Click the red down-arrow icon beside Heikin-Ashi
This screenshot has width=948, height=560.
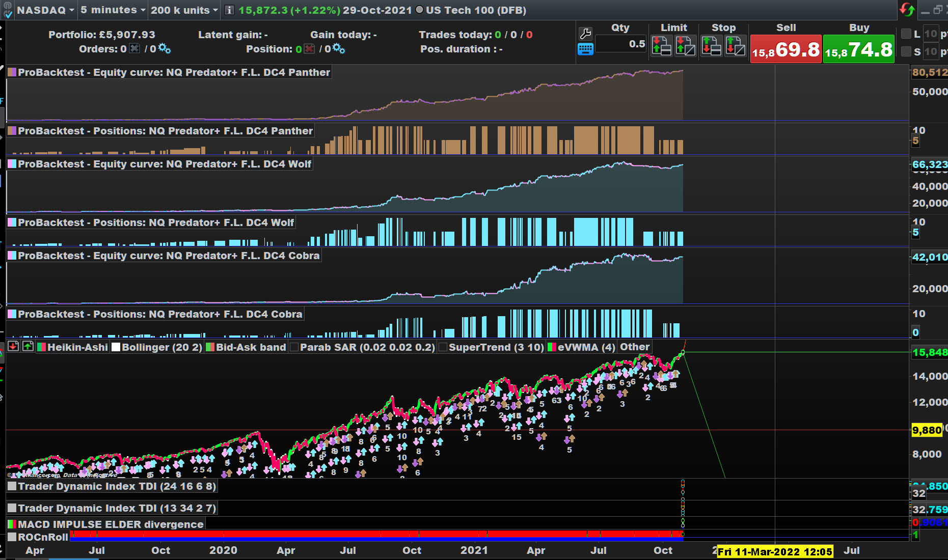tap(13, 347)
